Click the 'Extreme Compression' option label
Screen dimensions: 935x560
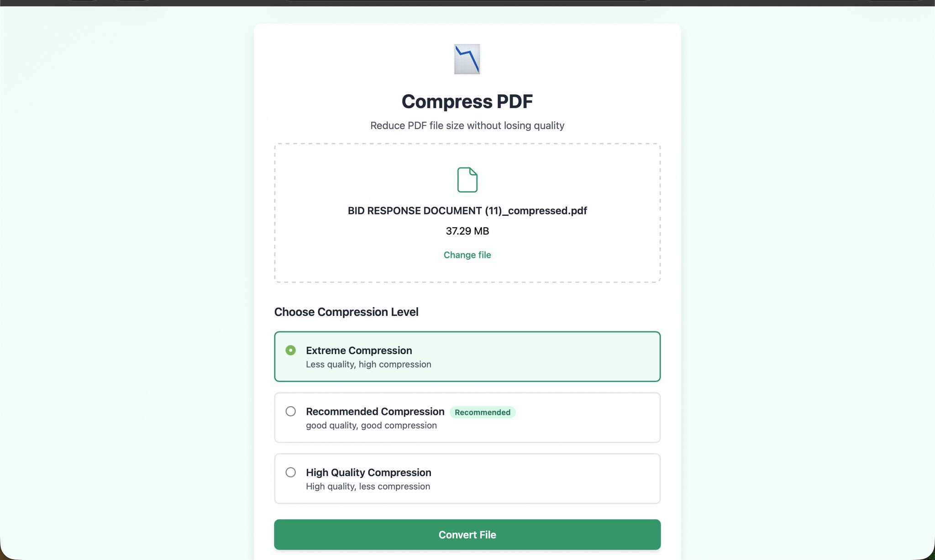(359, 350)
